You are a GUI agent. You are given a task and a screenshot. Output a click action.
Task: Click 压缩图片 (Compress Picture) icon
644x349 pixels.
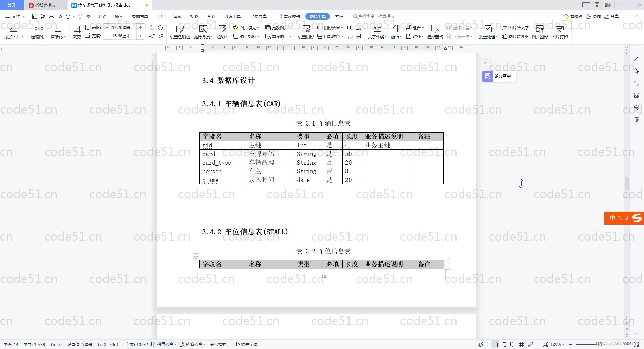click(39, 32)
